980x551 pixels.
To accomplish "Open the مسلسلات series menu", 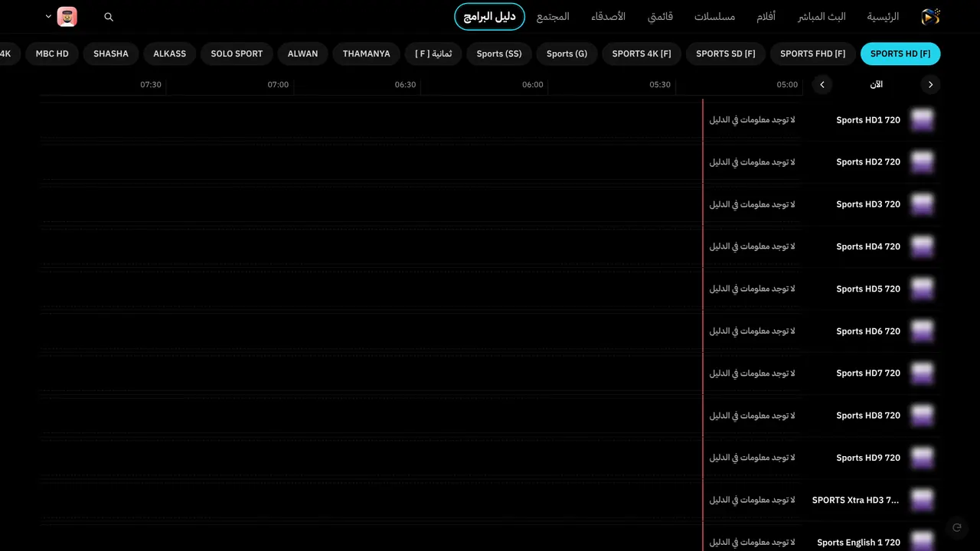I will tap(714, 17).
